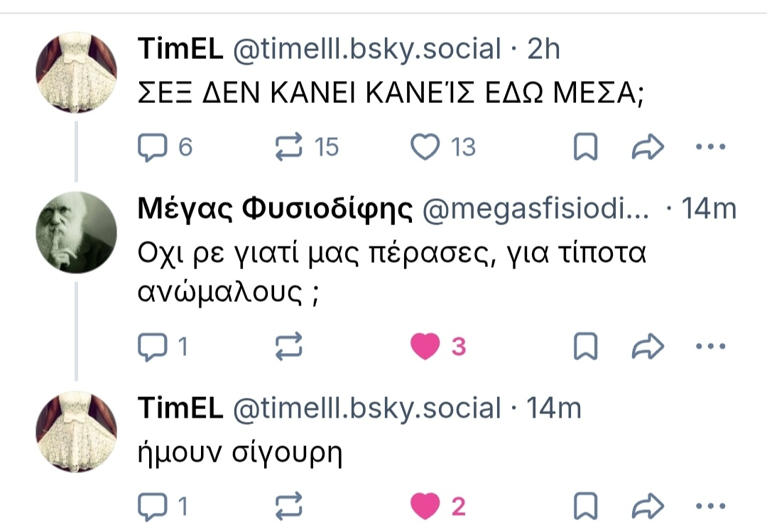Unlike Μέγας Φυσιοδίφης's post with 3 likes
Viewport: 767px width, 532px height.
426,347
